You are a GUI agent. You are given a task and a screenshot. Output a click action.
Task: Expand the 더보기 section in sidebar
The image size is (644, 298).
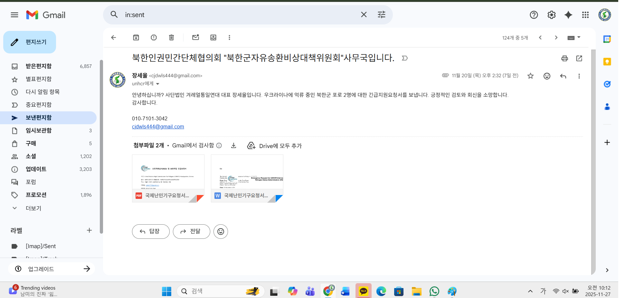point(33,208)
